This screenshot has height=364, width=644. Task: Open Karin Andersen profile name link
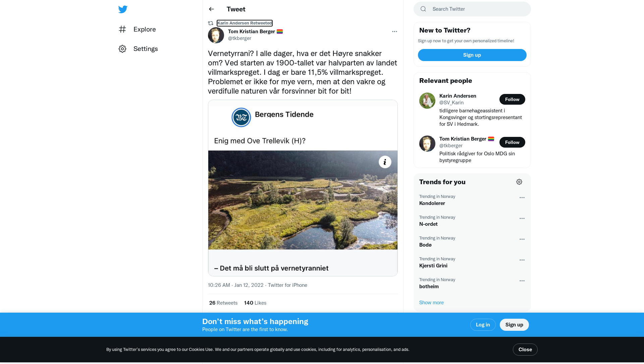(458, 96)
